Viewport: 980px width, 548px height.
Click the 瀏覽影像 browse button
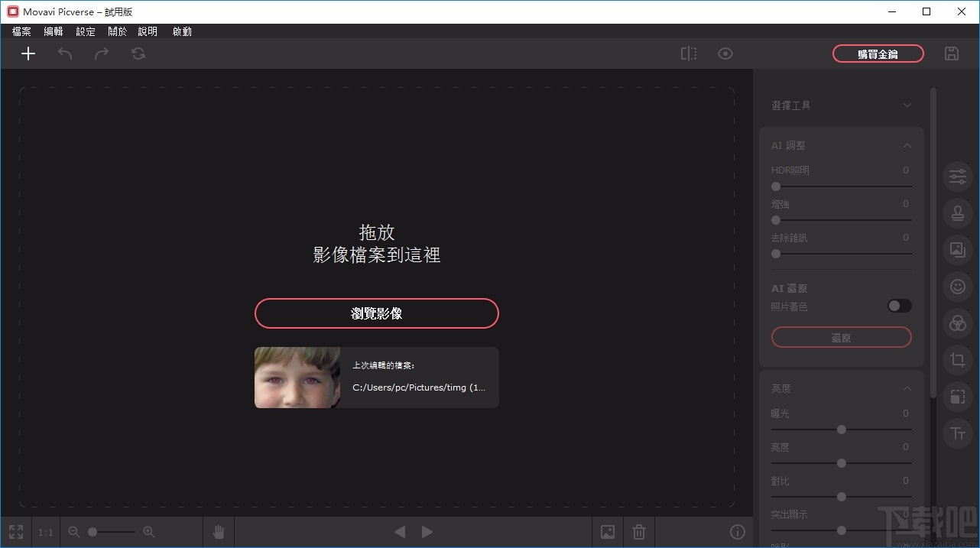(x=376, y=313)
